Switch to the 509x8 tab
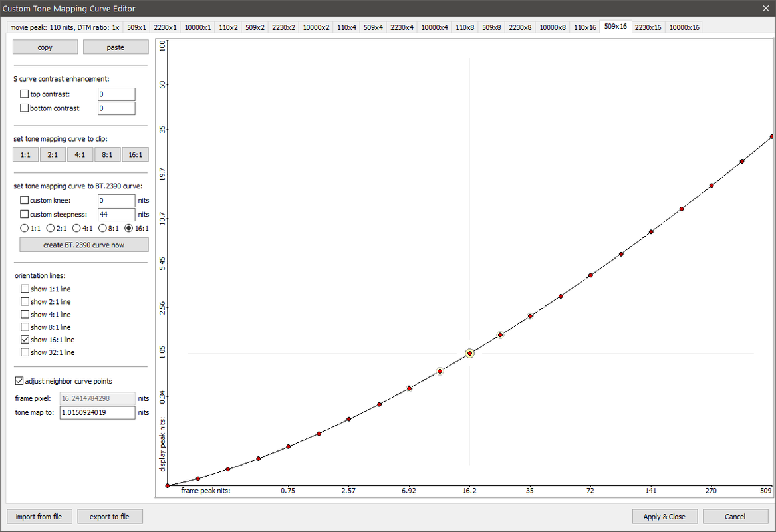 pyautogui.click(x=491, y=27)
